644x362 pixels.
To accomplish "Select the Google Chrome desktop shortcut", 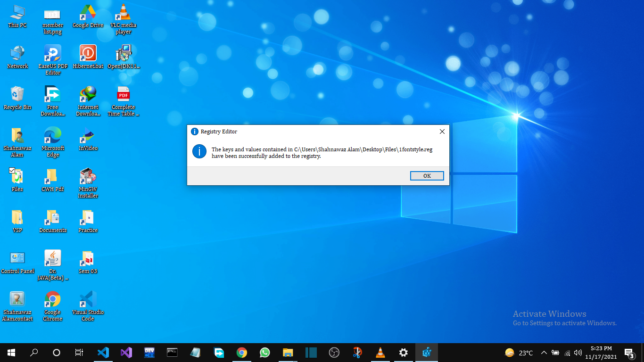I will [x=53, y=307].
